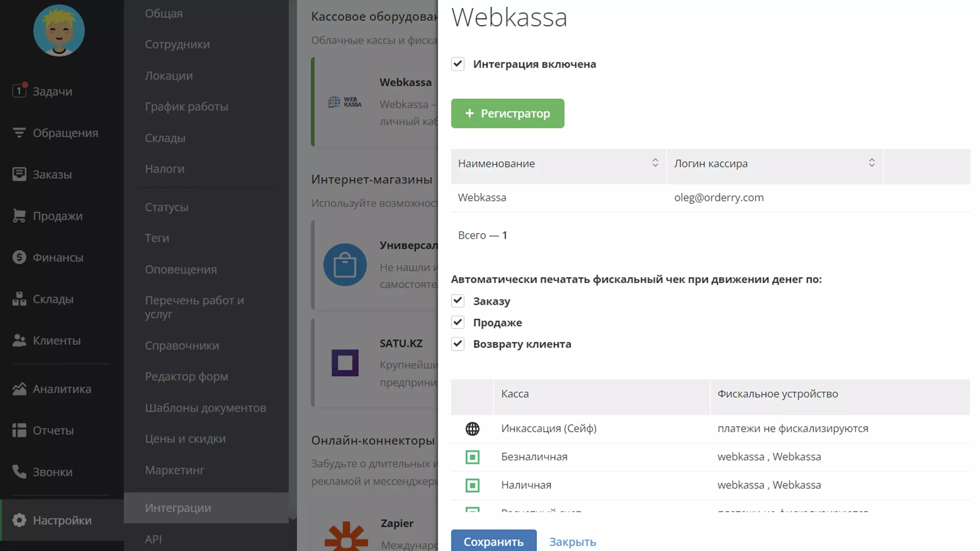Toggle the Продаже auto-print checkbox
The width and height of the screenshot is (980, 551).
coord(458,322)
